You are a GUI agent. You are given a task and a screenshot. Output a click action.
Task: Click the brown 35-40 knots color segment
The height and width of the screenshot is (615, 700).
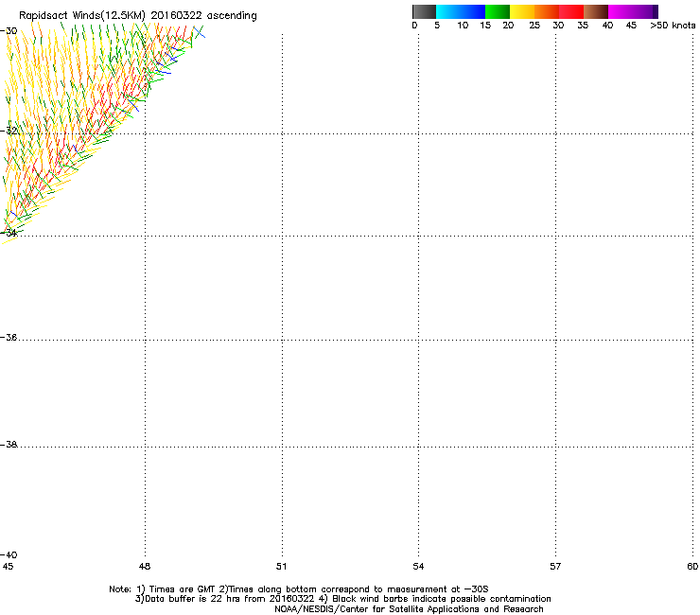596,11
